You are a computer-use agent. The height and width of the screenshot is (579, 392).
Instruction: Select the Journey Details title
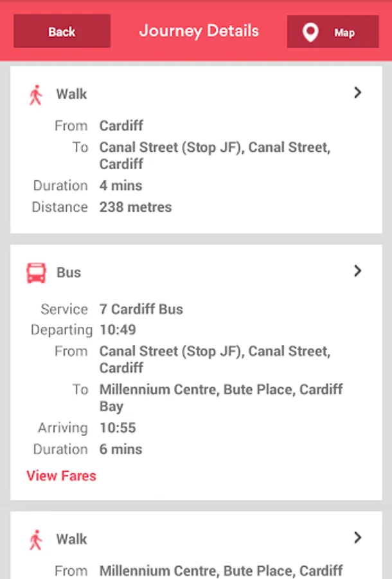click(199, 31)
